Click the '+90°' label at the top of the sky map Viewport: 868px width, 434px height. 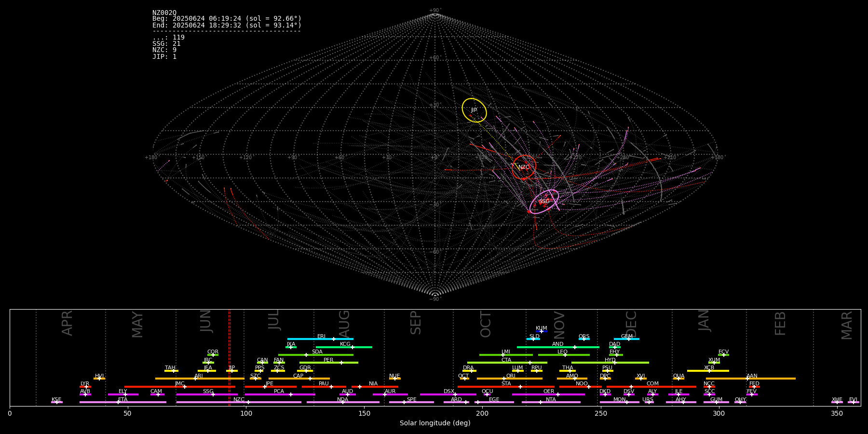[435, 11]
